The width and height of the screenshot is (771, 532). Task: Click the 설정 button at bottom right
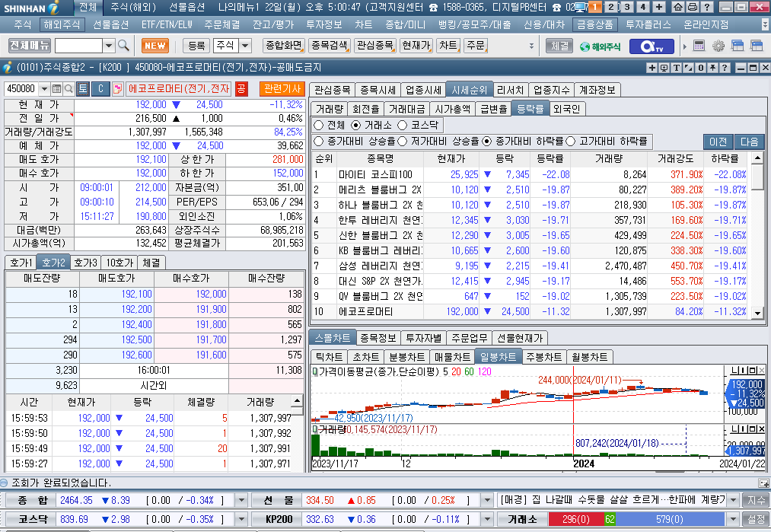(x=757, y=519)
